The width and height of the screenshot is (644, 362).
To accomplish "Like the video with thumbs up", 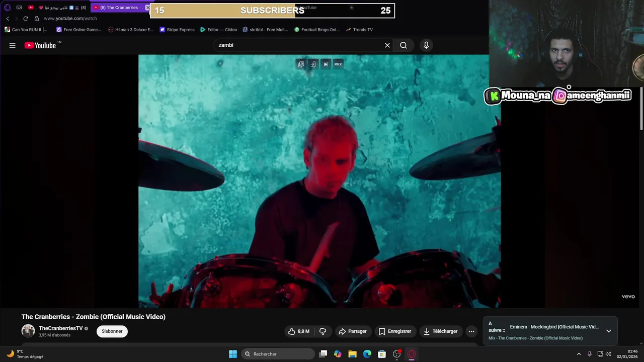I will (x=299, y=331).
